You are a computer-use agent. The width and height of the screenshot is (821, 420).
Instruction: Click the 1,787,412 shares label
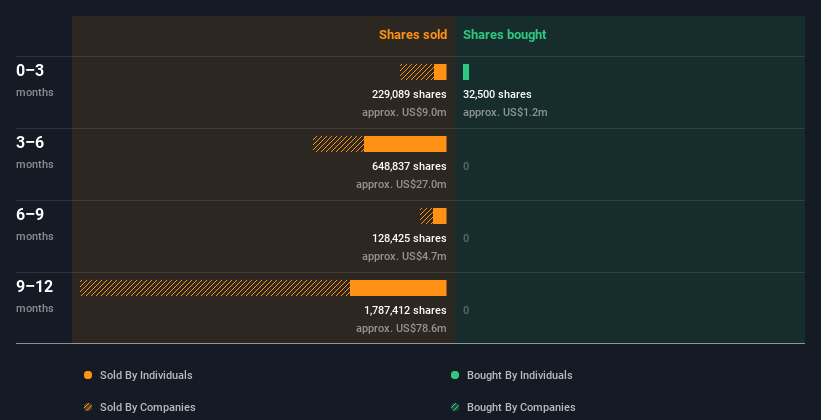[x=405, y=311]
